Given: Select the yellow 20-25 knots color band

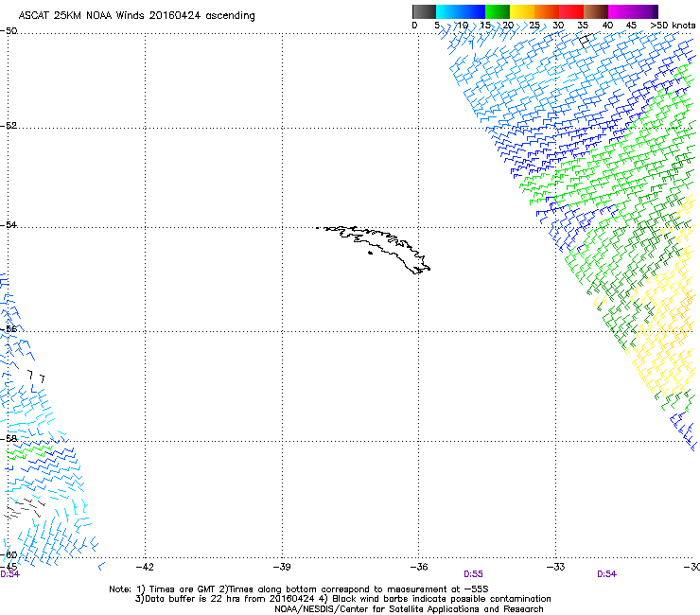Looking at the screenshot, I should [522, 11].
